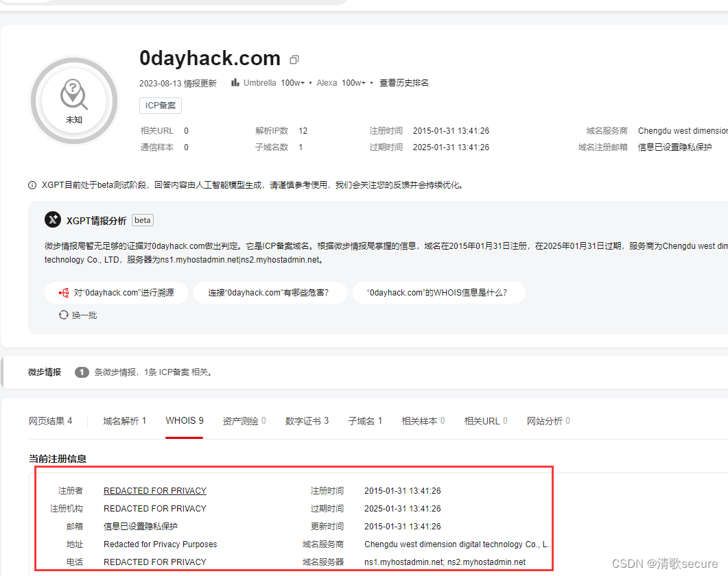Ask what dangers connecting 0dayhack.com has
The image size is (728, 576).
click(270, 293)
